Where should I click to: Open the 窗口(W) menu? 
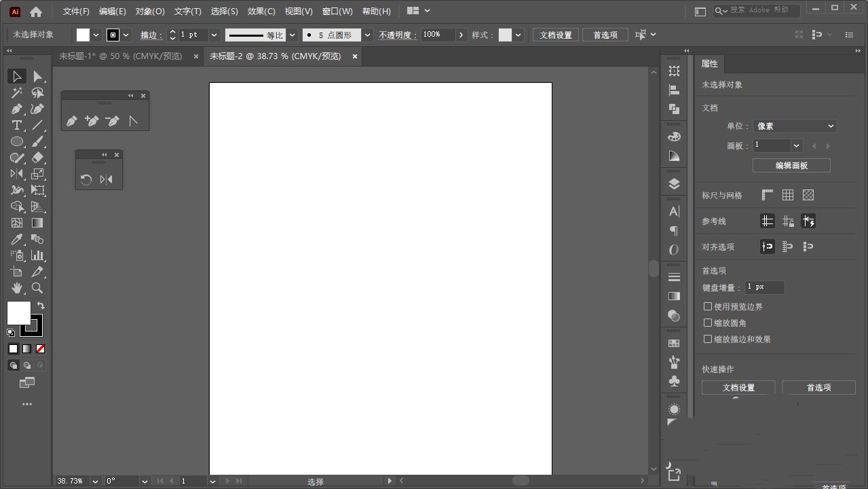[337, 12]
